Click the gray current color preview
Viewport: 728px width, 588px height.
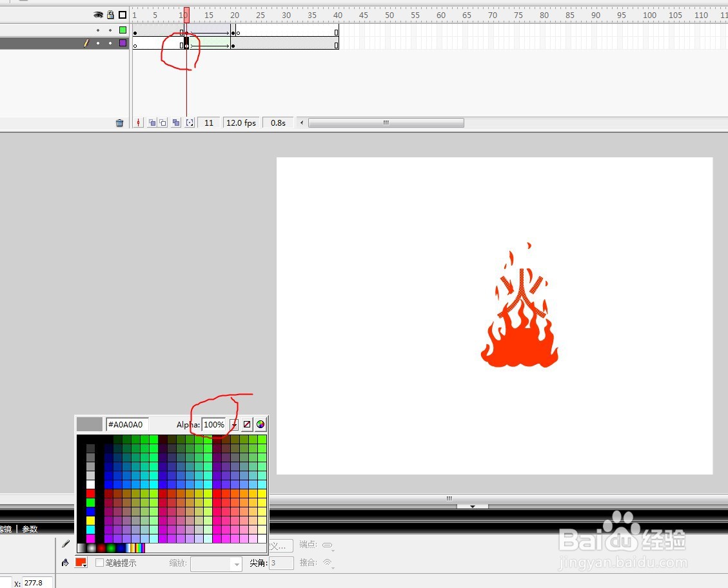tap(90, 424)
